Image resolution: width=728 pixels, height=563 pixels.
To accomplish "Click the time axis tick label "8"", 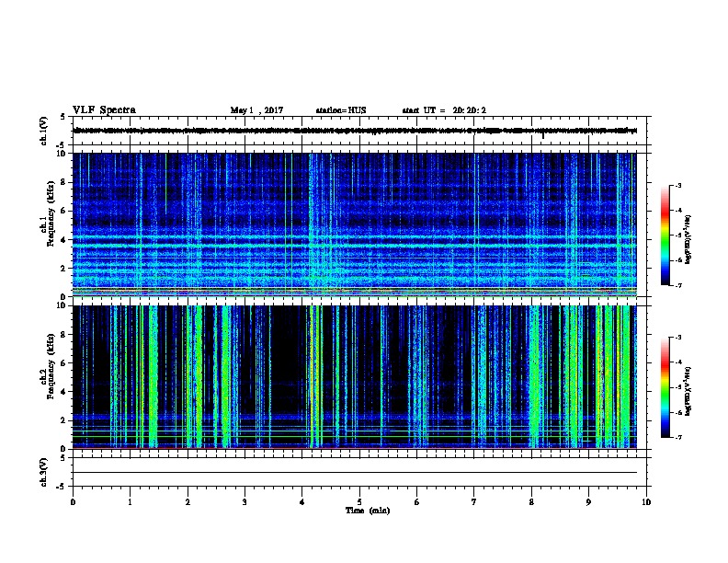I will 531,502.
